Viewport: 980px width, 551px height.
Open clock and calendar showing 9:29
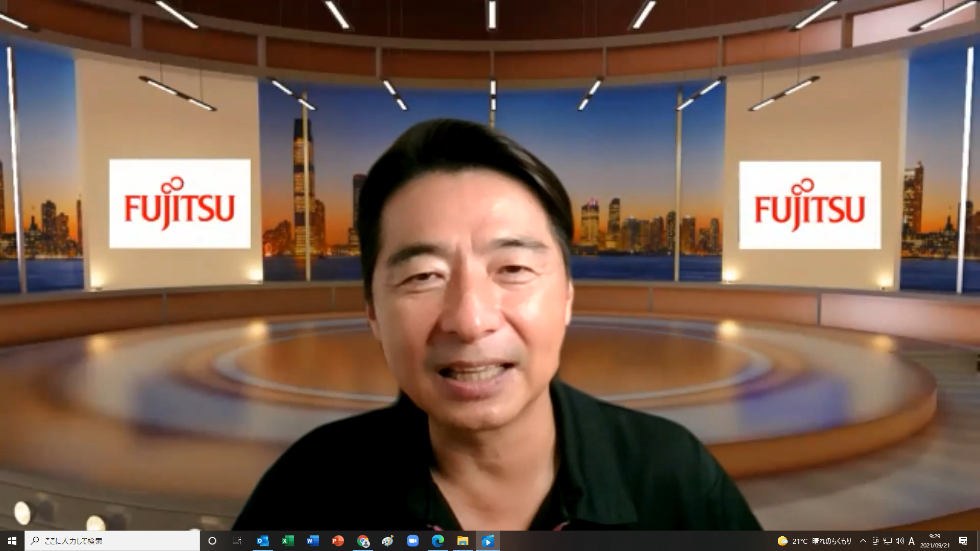935,541
